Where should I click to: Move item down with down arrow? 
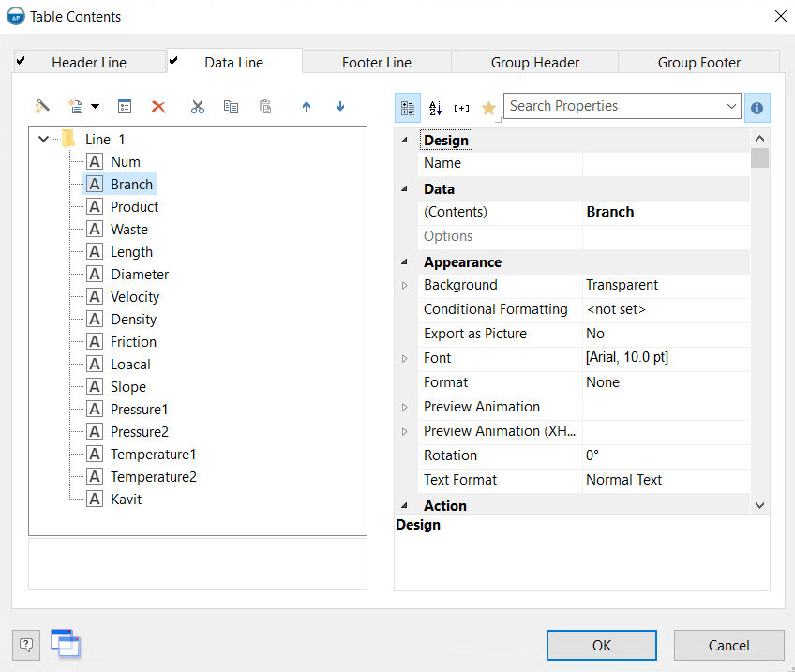click(x=340, y=107)
